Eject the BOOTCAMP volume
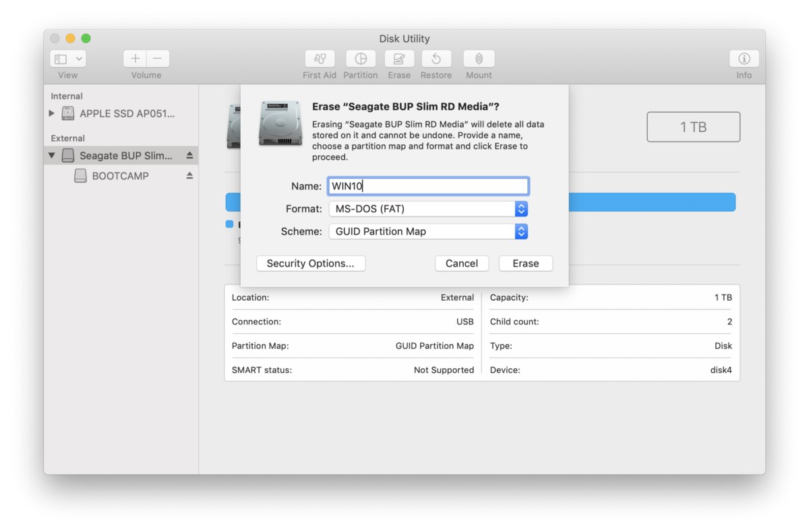Screen dimensions: 809x532 click(x=189, y=176)
